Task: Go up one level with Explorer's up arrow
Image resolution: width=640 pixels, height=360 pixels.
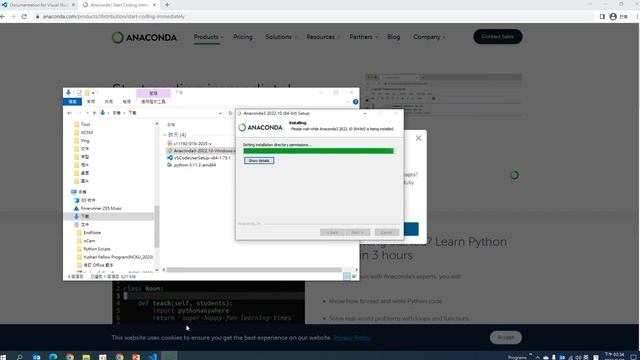Action: pyautogui.click(x=94, y=113)
